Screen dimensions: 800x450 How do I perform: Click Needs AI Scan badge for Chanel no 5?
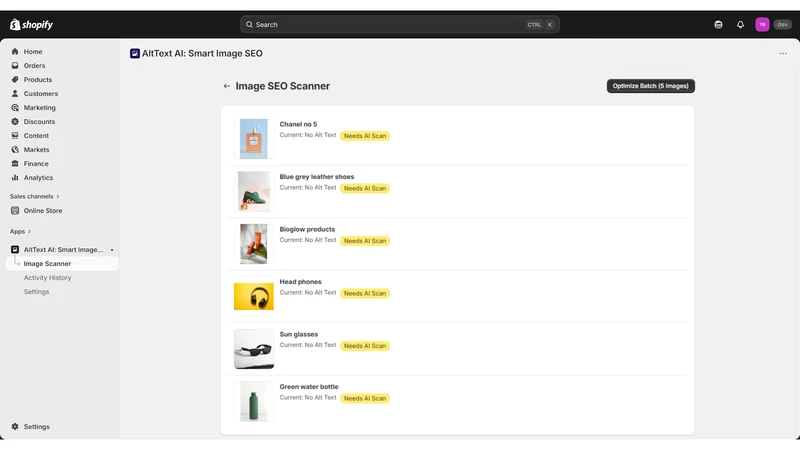point(365,136)
